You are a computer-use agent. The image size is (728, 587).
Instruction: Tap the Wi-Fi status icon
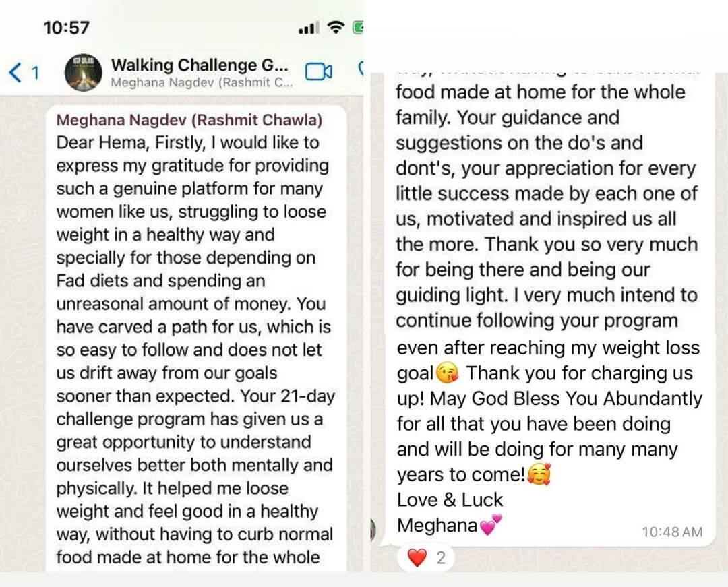[334, 28]
